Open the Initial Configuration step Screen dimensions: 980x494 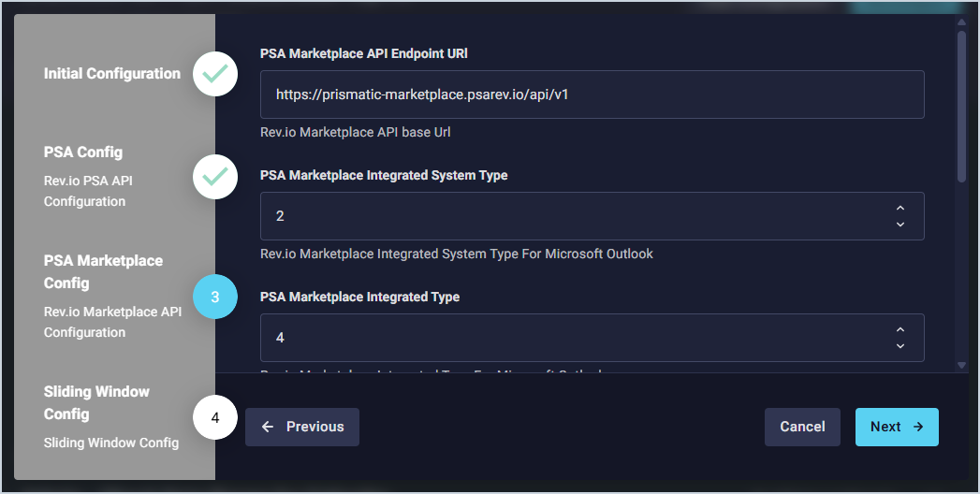point(112,74)
